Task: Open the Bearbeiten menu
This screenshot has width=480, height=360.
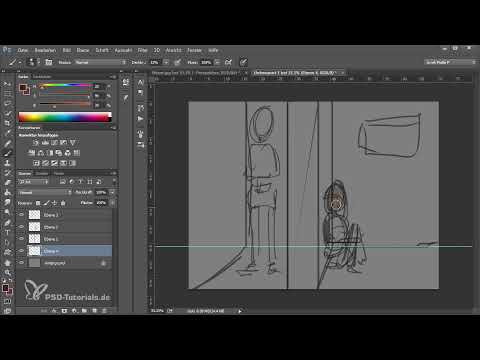Action: pos(45,50)
